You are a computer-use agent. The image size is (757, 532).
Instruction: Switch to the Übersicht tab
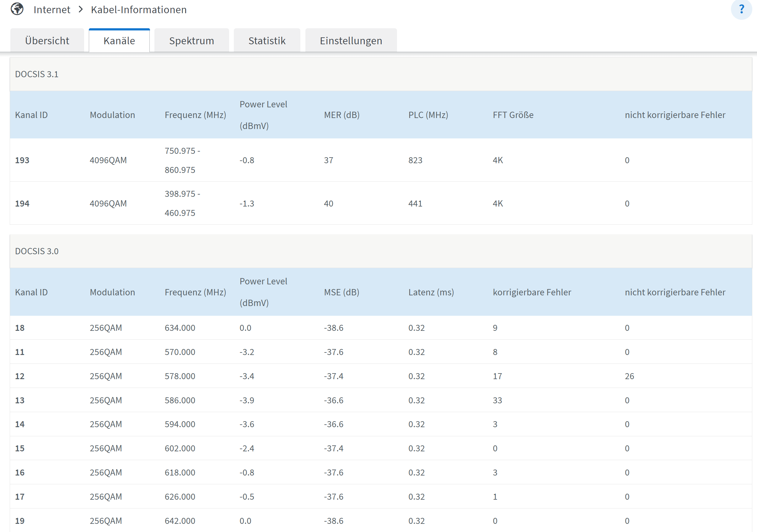click(x=47, y=40)
